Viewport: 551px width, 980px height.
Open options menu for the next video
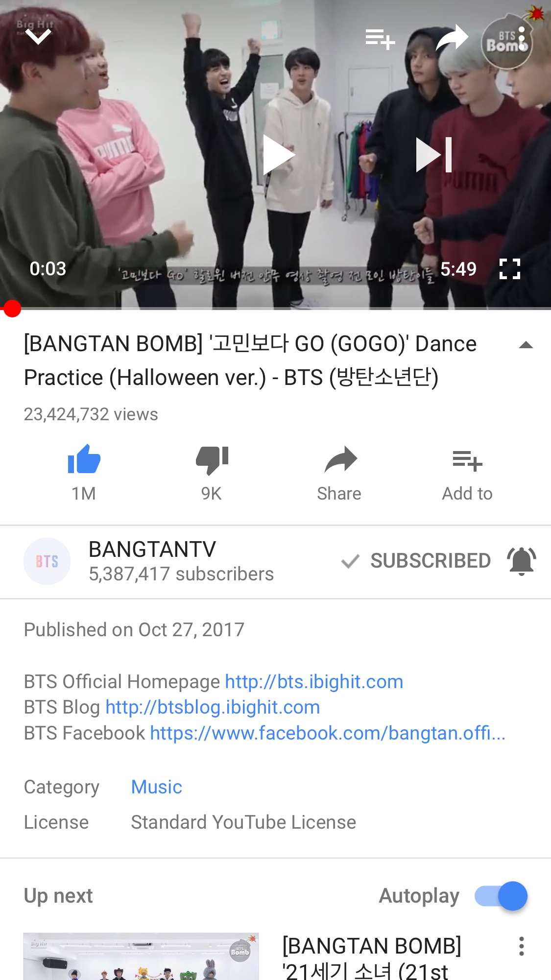point(522,946)
